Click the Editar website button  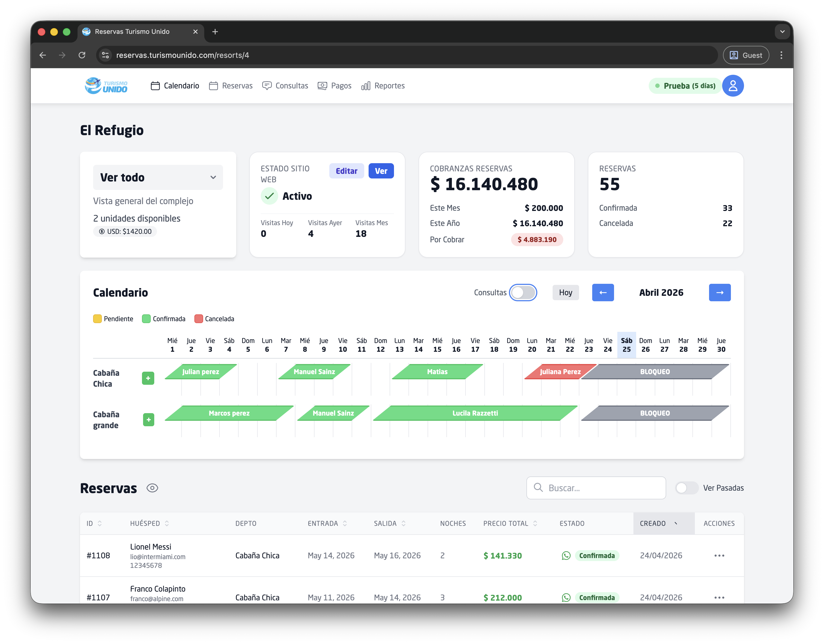click(346, 171)
